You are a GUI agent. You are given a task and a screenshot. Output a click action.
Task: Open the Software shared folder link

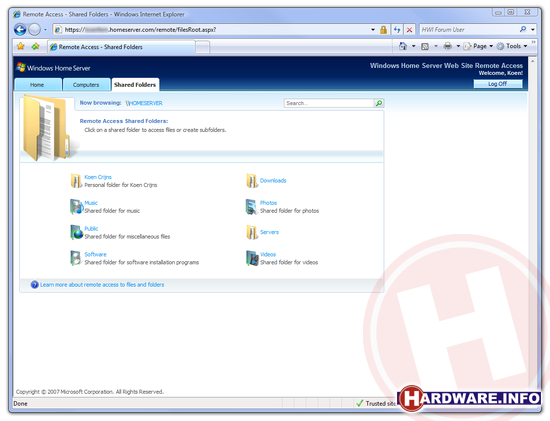pyautogui.click(x=95, y=254)
